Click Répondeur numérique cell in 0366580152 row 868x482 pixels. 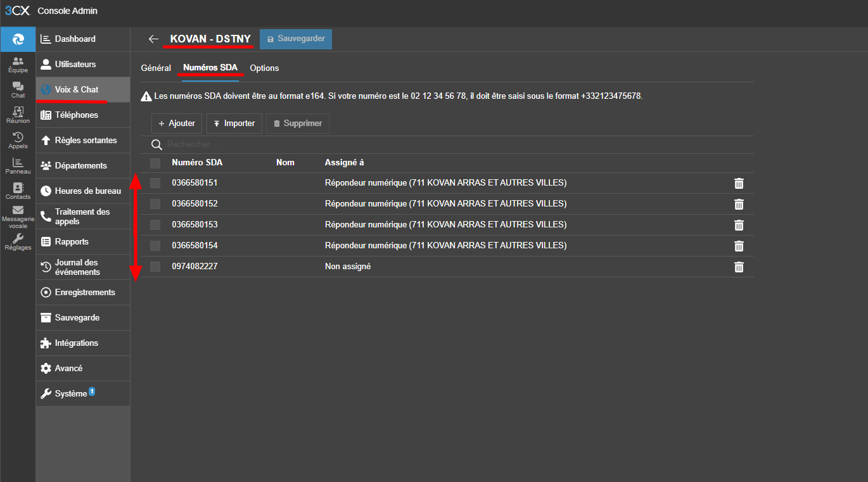click(x=446, y=204)
